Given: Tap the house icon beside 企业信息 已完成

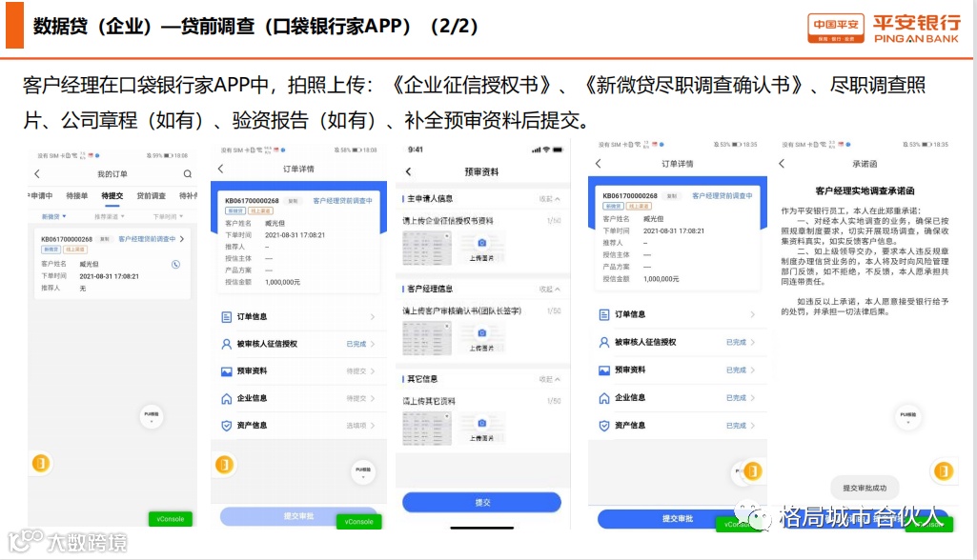Looking at the screenshot, I should 603,398.
